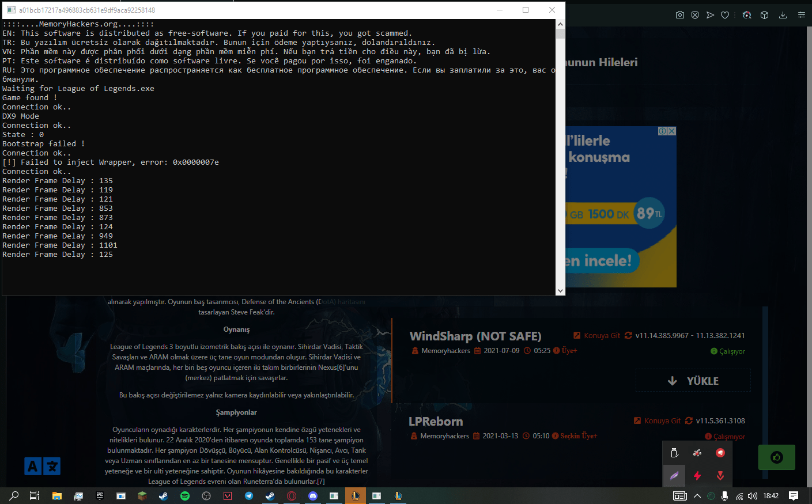Open news and interests taskbar widget
812x504 pixels.
[680, 496]
